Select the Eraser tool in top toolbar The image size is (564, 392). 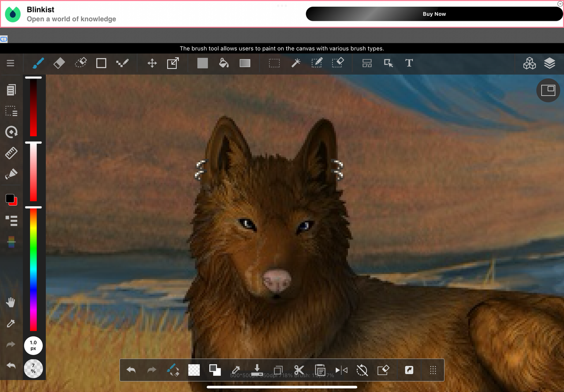click(59, 63)
